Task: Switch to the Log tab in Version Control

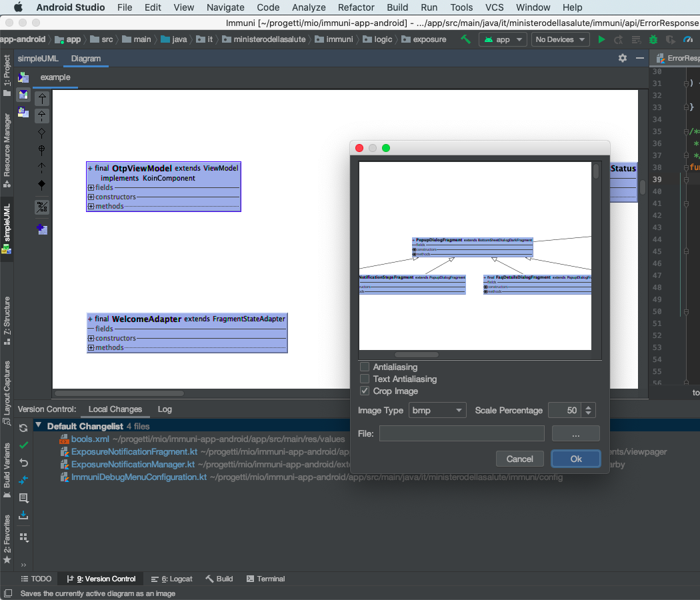Action: 165,409
